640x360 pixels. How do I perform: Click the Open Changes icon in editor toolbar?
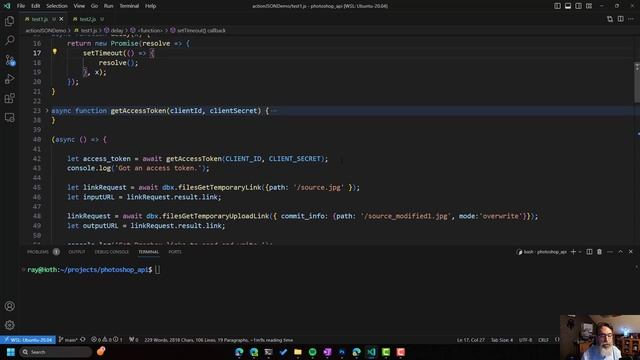610,19
